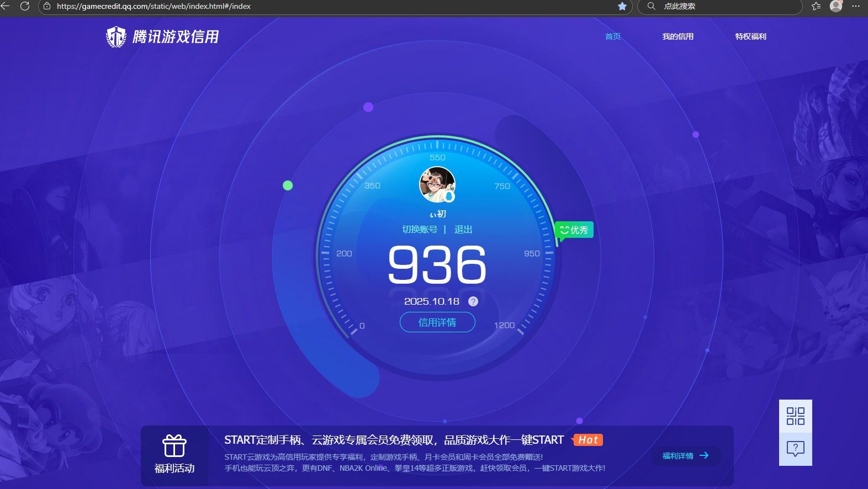This screenshot has height=489, width=868.
Task: Click the gift box 福利活动 icon
Action: [x=174, y=446]
